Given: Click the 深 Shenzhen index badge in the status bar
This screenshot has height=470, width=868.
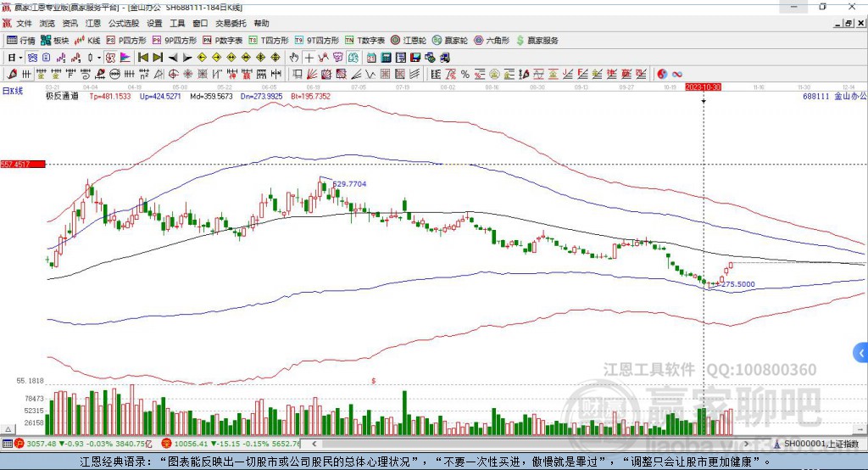Looking at the screenshot, I should (167, 444).
